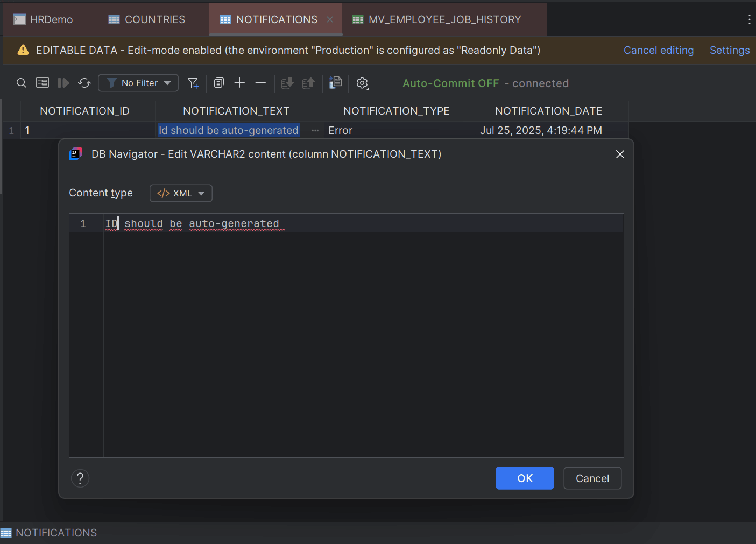This screenshot has width=756, height=544.
Task: Confirm edits with the OK button
Action: click(x=524, y=478)
